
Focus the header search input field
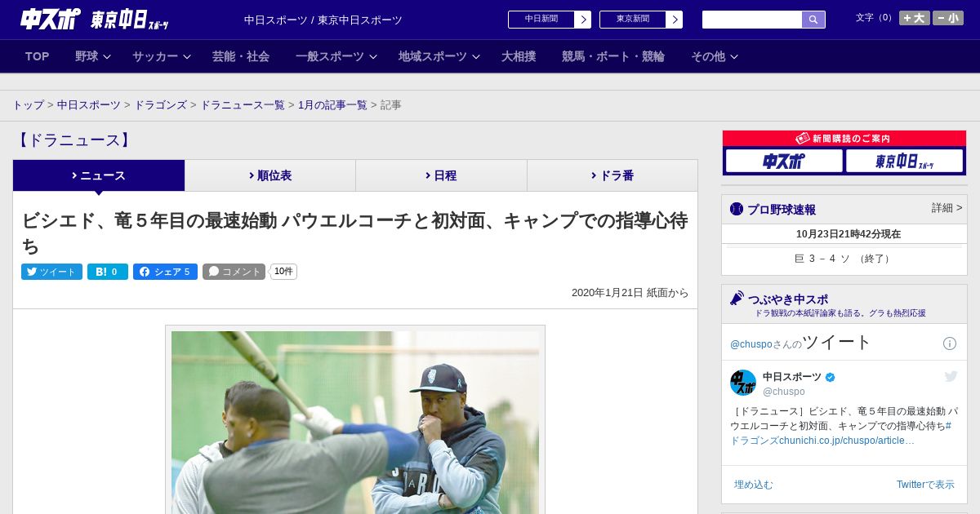(x=752, y=20)
